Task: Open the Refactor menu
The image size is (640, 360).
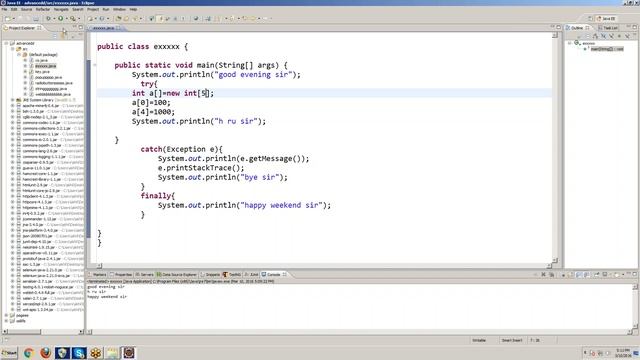Action: 42,9
